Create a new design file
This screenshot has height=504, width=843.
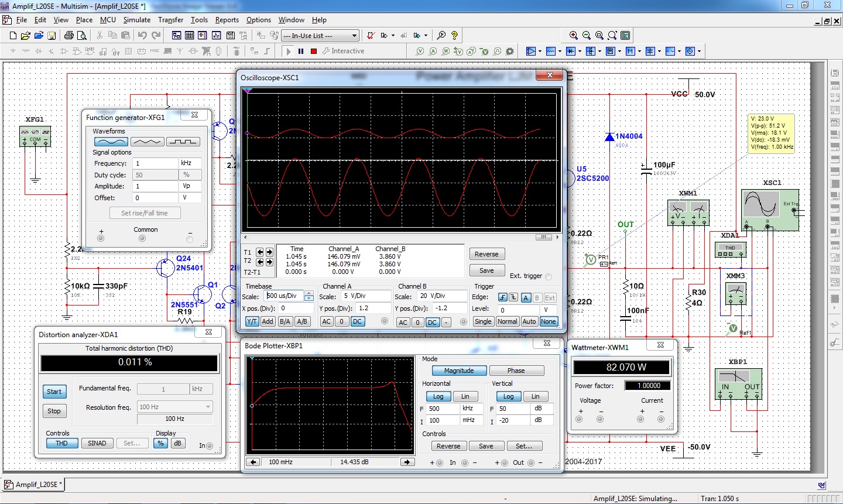(x=13, y=36)
